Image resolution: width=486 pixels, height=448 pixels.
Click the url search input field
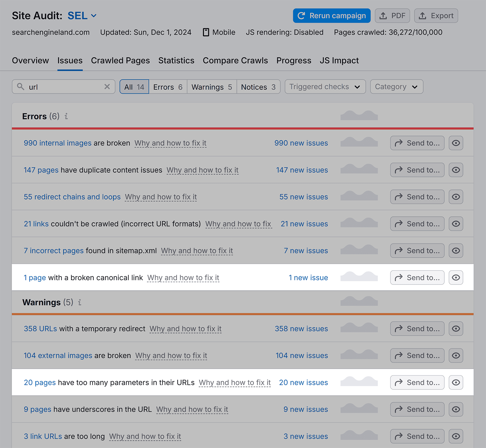64,87
